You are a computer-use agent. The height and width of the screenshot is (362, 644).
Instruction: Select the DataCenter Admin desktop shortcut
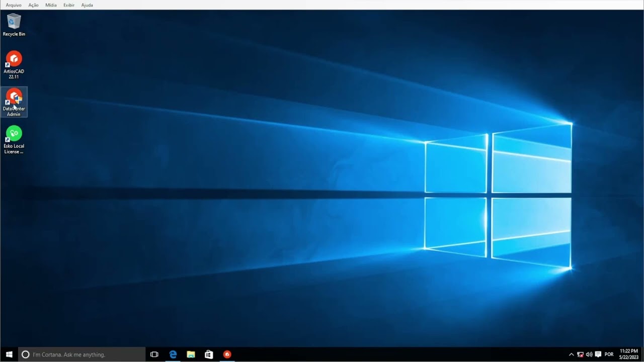click(14, 102)
